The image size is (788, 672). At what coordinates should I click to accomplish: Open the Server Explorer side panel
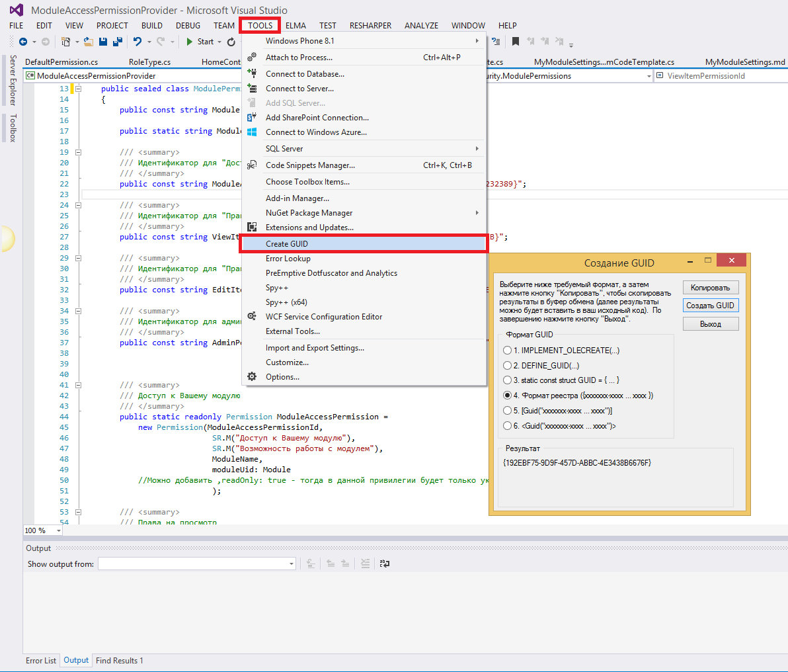(13, 80)
